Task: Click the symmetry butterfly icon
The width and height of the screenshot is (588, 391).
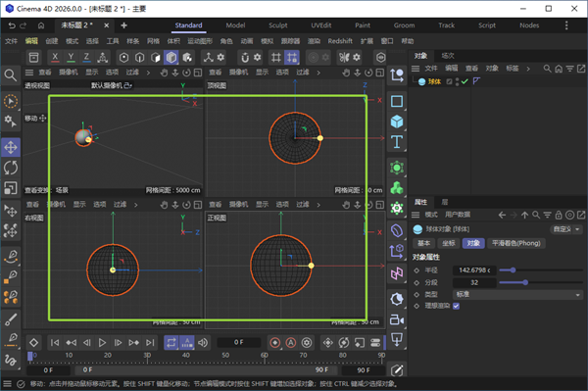Action: point(344,58)
